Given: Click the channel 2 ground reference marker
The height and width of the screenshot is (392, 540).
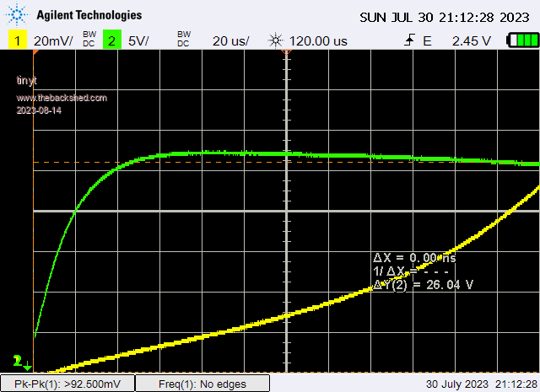Looking at the screenshot, I should point(20,362).
